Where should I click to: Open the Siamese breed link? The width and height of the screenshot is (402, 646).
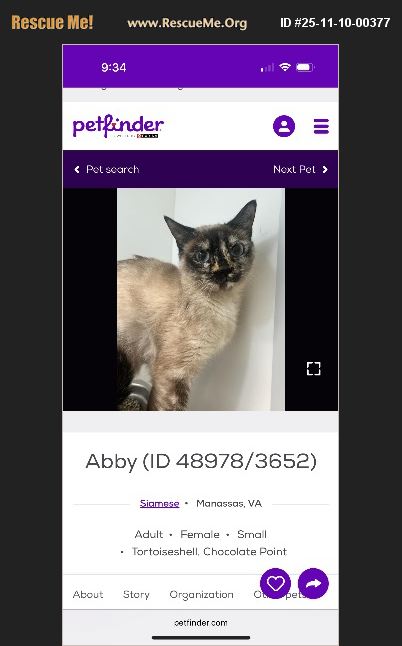click(x=159, y=503)
